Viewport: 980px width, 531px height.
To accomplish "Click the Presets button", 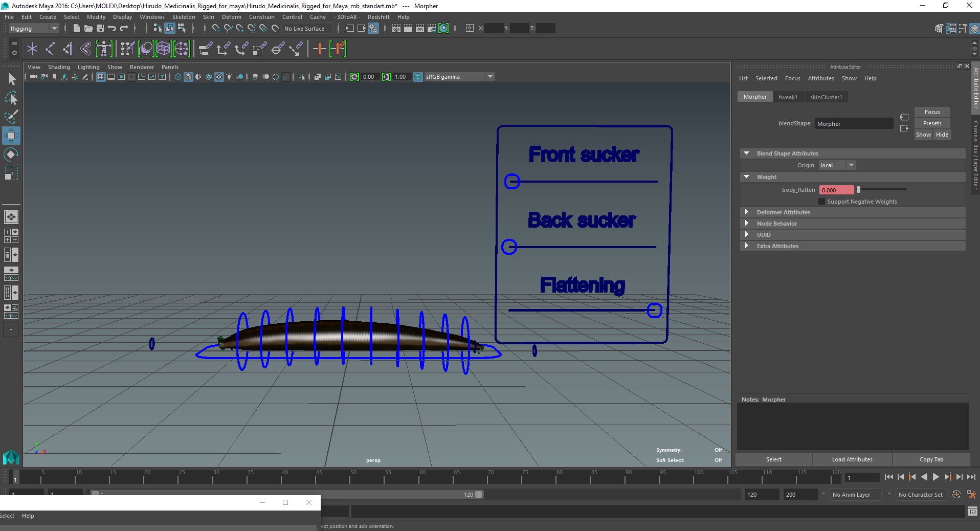I will tap(932, 123).
